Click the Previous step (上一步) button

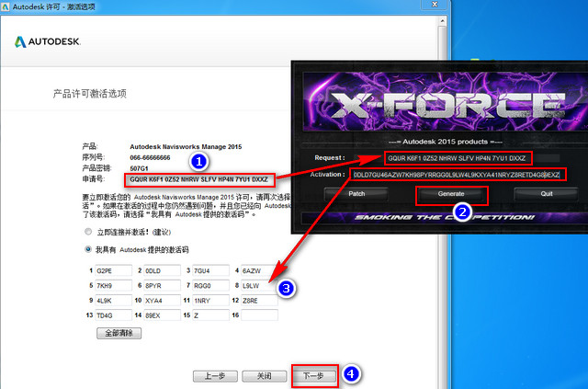(215, 376)
